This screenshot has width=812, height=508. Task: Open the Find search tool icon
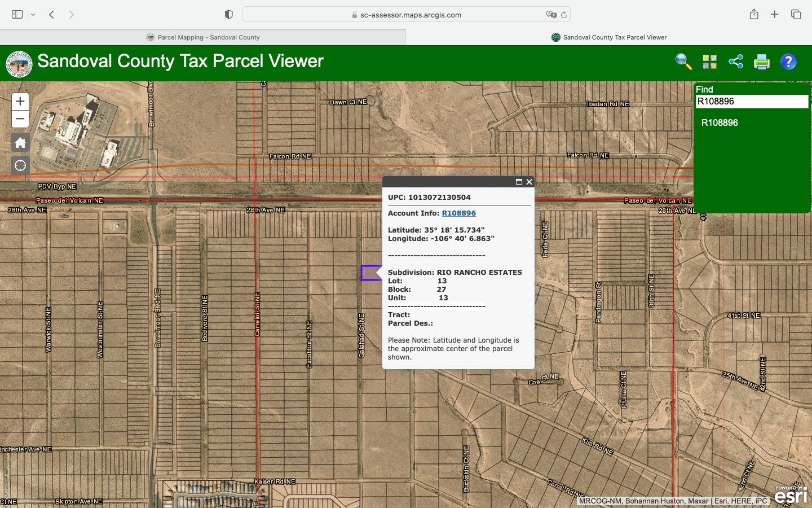[x=683, y=62]
